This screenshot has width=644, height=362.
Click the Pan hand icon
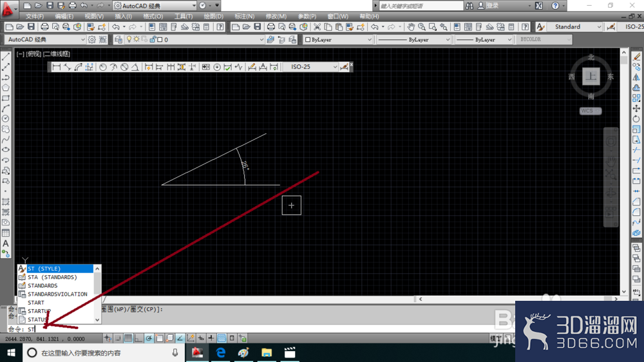[411, 27]
